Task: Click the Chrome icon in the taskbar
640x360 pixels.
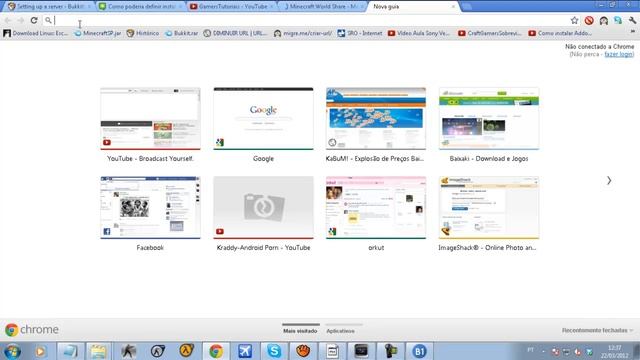Action: tap(216, 351)
